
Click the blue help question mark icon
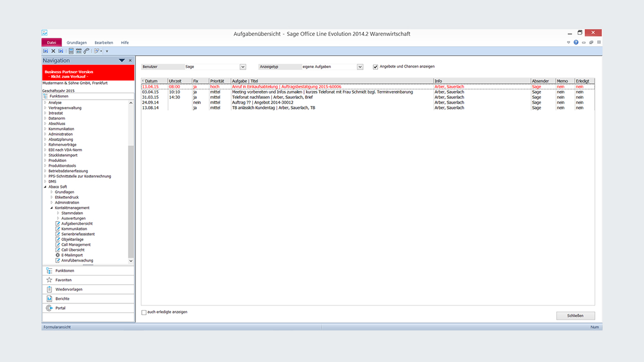(576, 42)
